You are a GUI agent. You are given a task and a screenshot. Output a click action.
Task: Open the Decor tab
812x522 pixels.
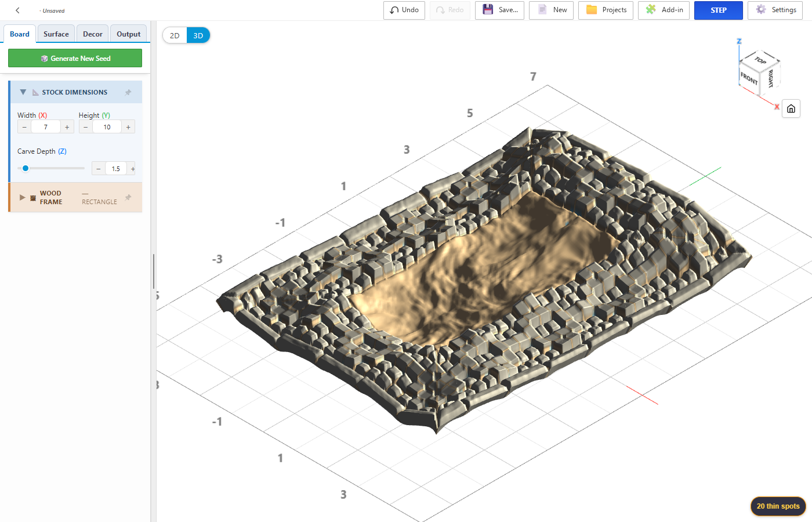93,34
